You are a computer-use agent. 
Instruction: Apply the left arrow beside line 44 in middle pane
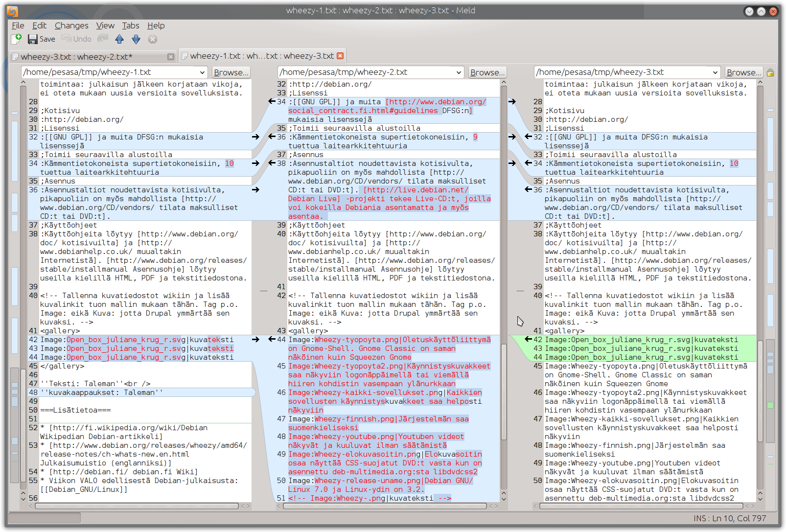(x=272, y=340)
